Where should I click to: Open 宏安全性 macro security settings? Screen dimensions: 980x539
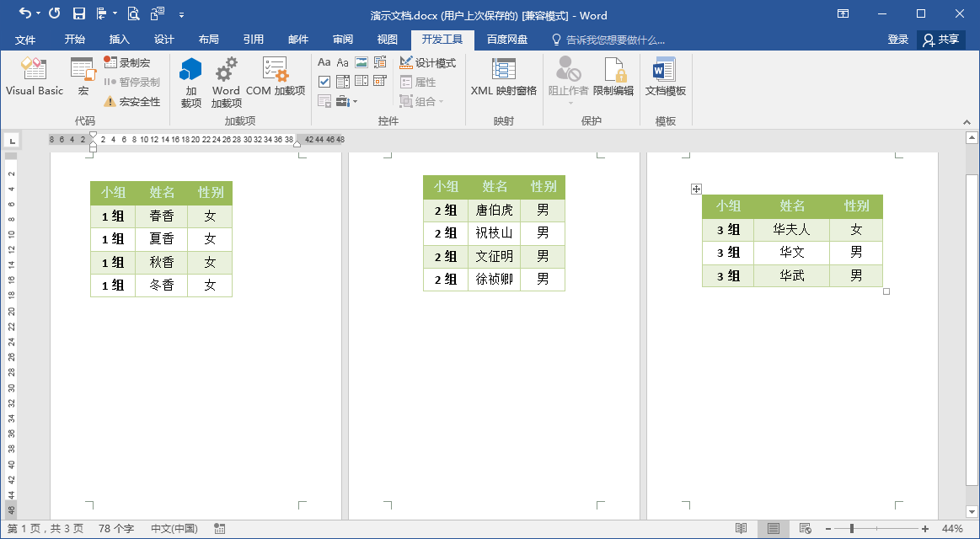coord(132,101)
